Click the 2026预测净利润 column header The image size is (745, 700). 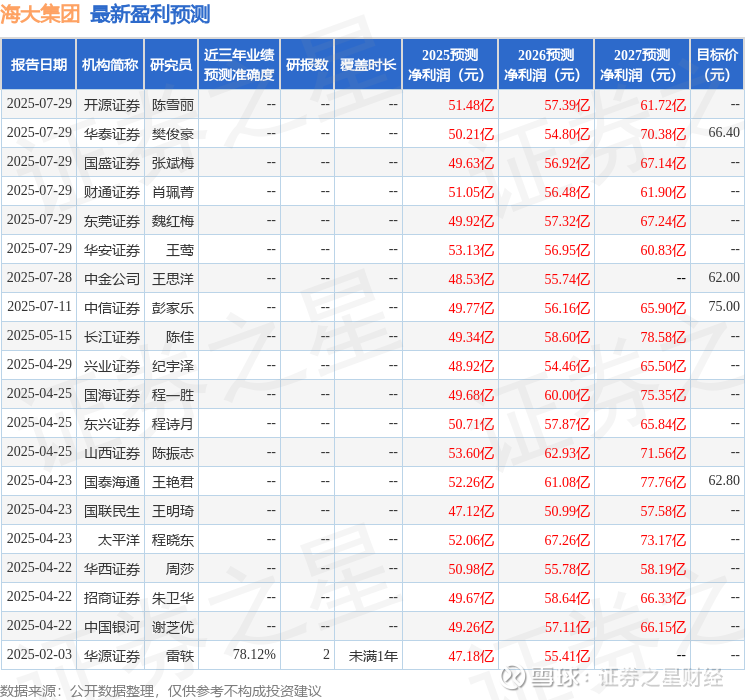[x=546, y=65]
